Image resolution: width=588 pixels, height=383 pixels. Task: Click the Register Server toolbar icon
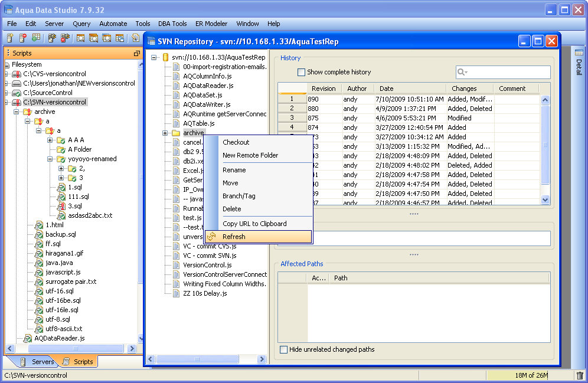(10, 38)
